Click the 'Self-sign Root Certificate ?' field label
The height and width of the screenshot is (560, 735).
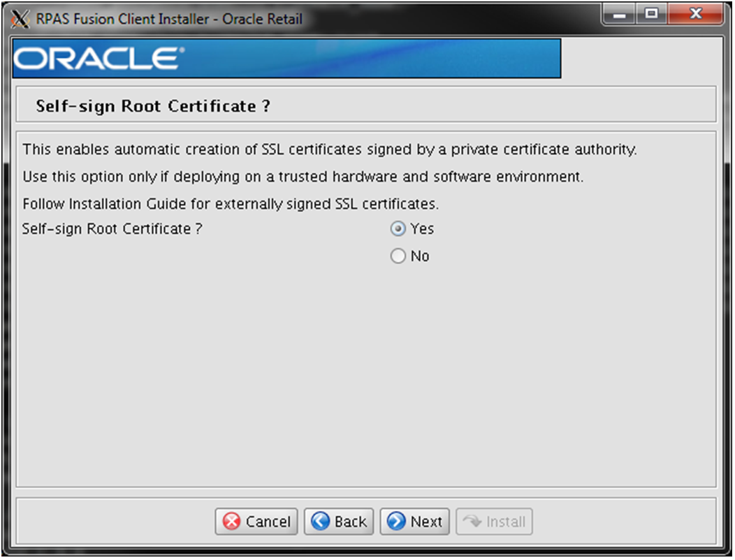pos(112,229)
